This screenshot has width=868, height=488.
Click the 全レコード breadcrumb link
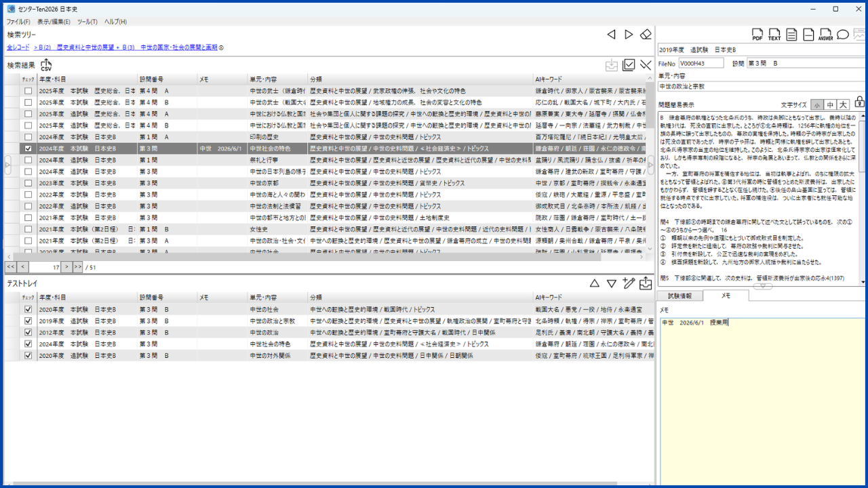tap(18, 47)
